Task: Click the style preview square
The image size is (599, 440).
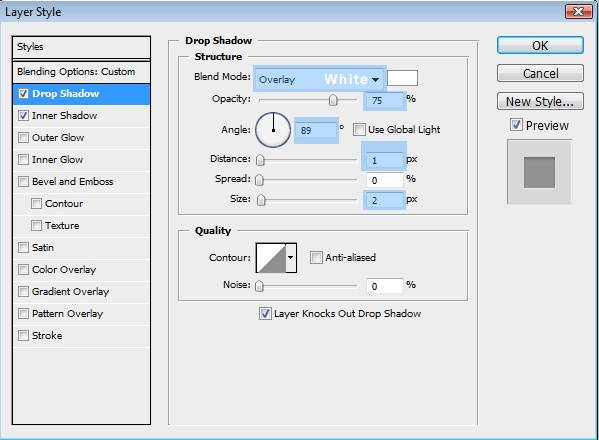Action: (x=539, y=172)
